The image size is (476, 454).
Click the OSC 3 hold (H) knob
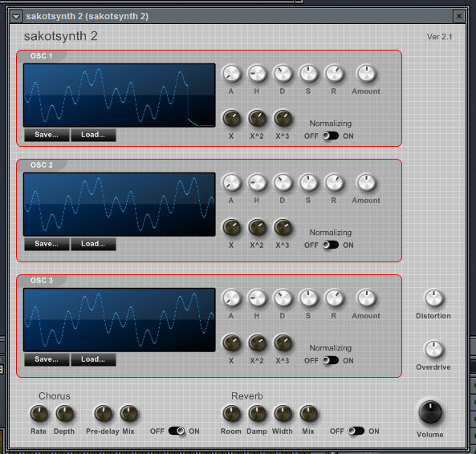click(x=257, y=298)
